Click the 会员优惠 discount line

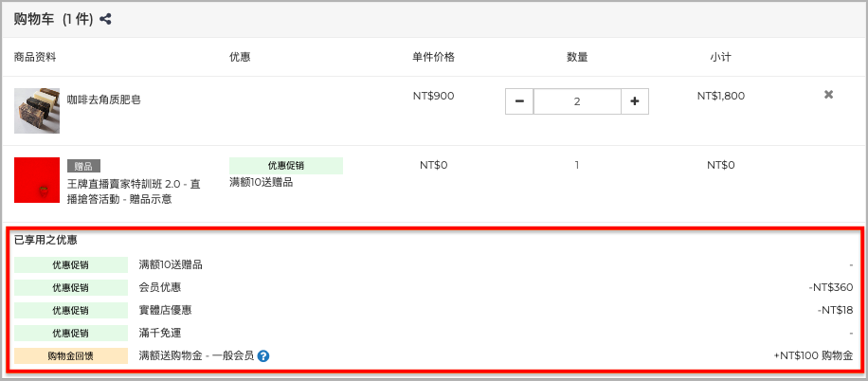tap(160, 287)
